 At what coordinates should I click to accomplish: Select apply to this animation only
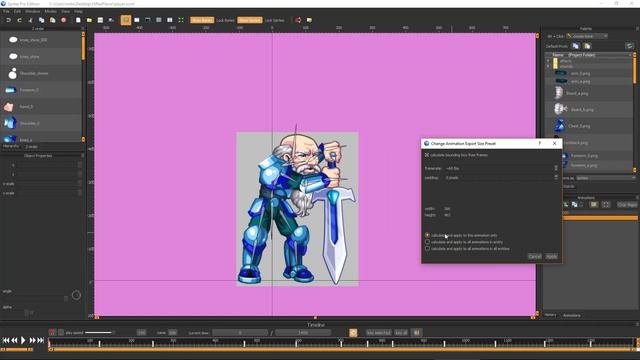427,235
